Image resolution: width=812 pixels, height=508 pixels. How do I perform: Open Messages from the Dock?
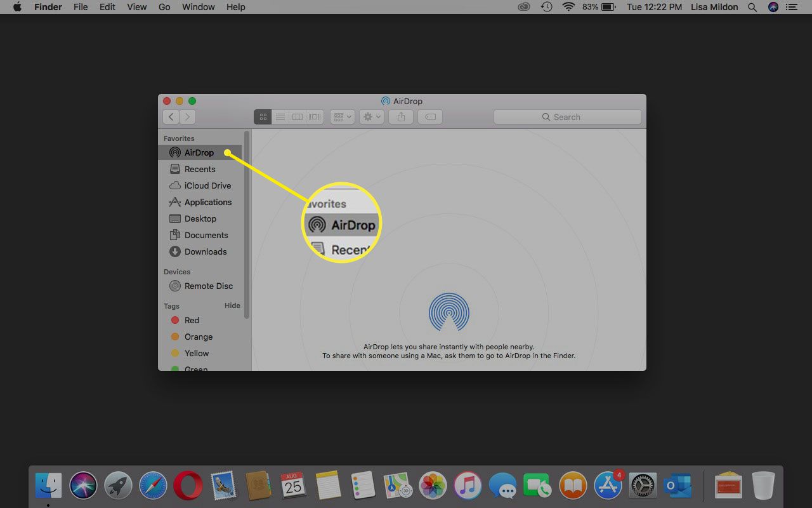pyautogui.click(x=503, y=486)
